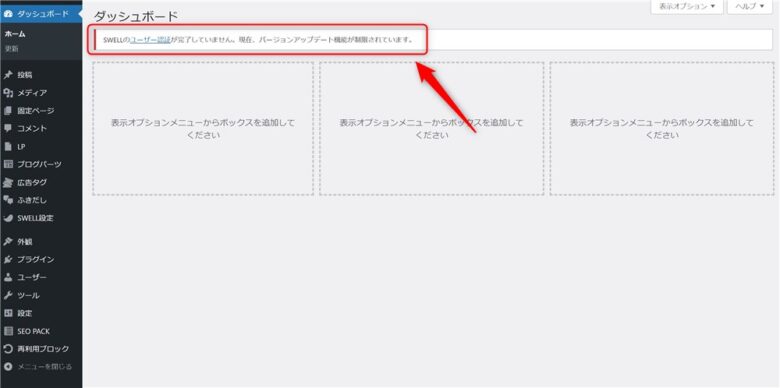Click the speech bubble icon beside コメント
The height and width of the screenshot is (388, 780).
7,128
